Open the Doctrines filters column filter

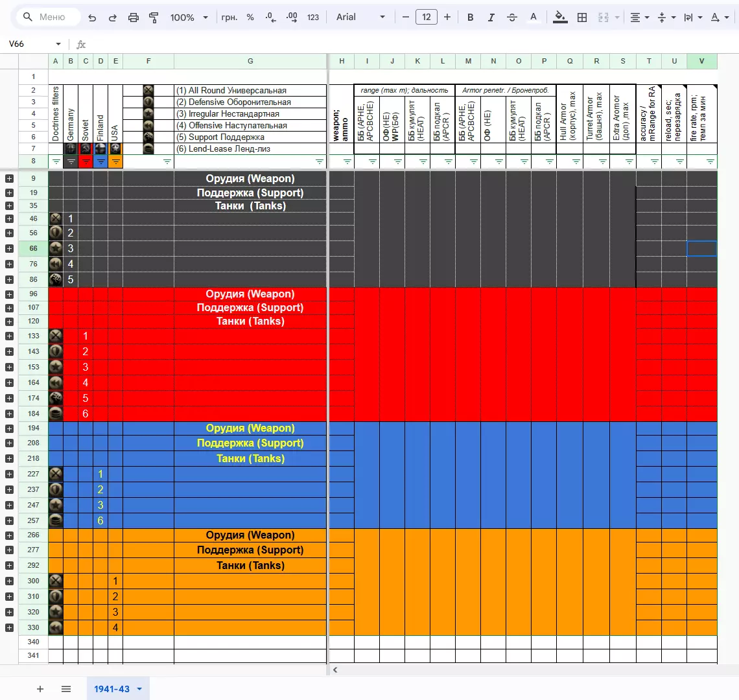(56, 161)
